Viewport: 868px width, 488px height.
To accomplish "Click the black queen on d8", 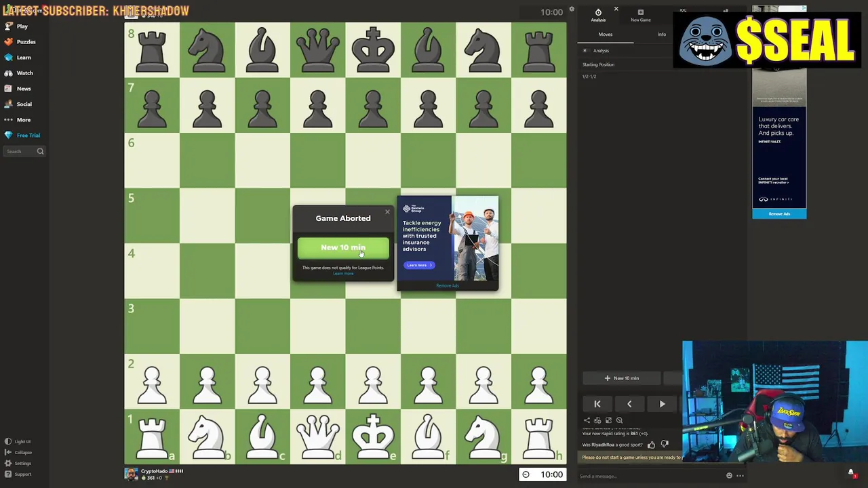I will [x=318, y=50].
